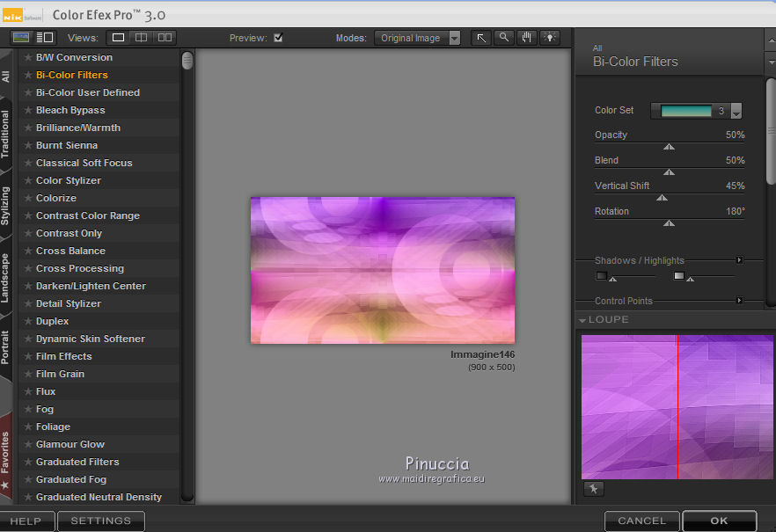
Task: Choose the hand pan tool
Action: point(527,38)
